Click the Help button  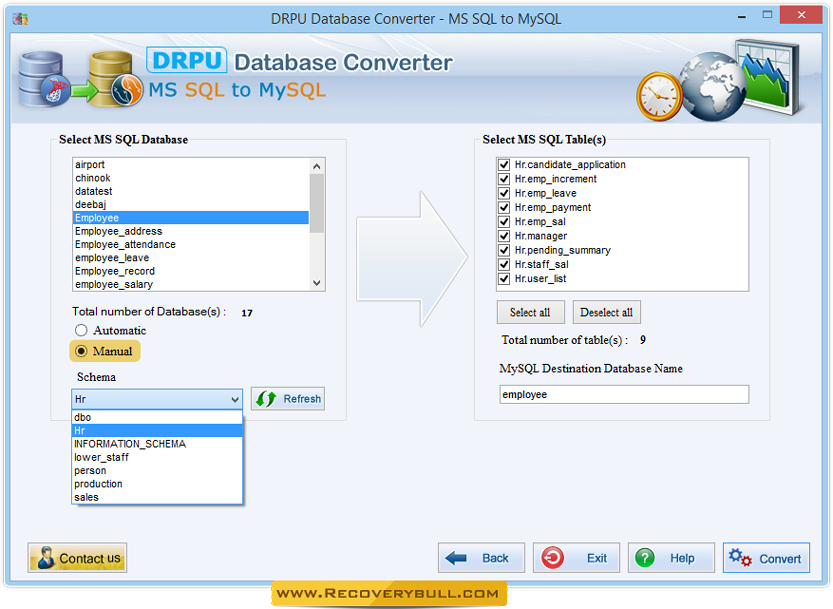(672, 558)
